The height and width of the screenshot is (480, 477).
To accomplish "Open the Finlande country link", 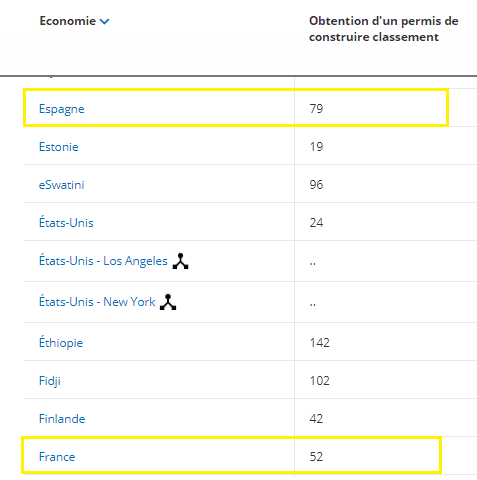I will [62, 419].
